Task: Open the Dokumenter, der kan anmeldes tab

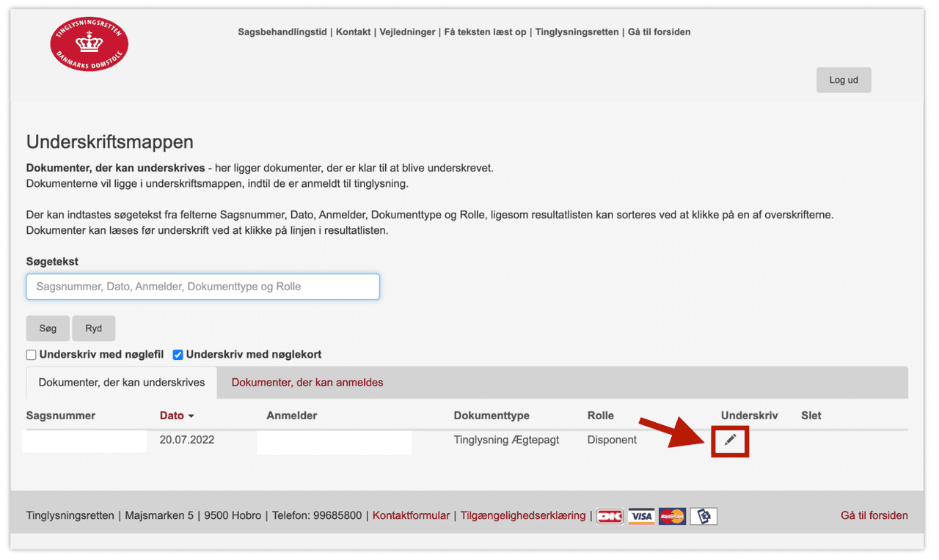Action: 307,383
